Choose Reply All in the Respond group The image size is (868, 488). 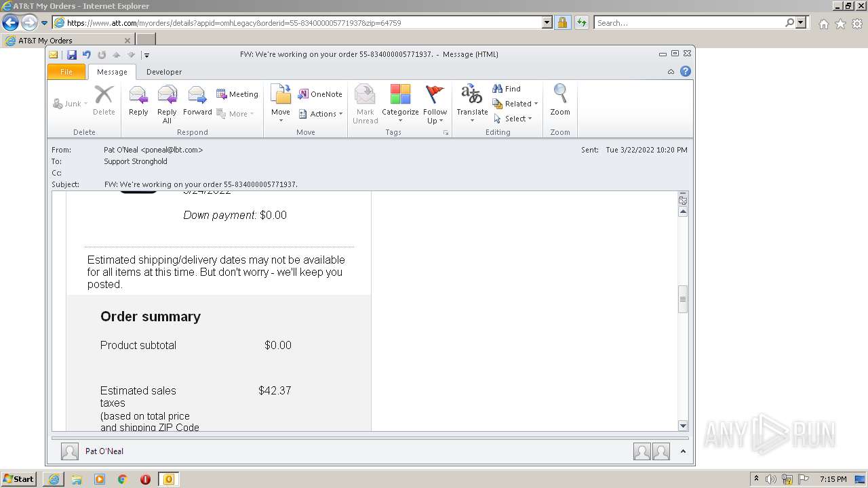[167, 104]
